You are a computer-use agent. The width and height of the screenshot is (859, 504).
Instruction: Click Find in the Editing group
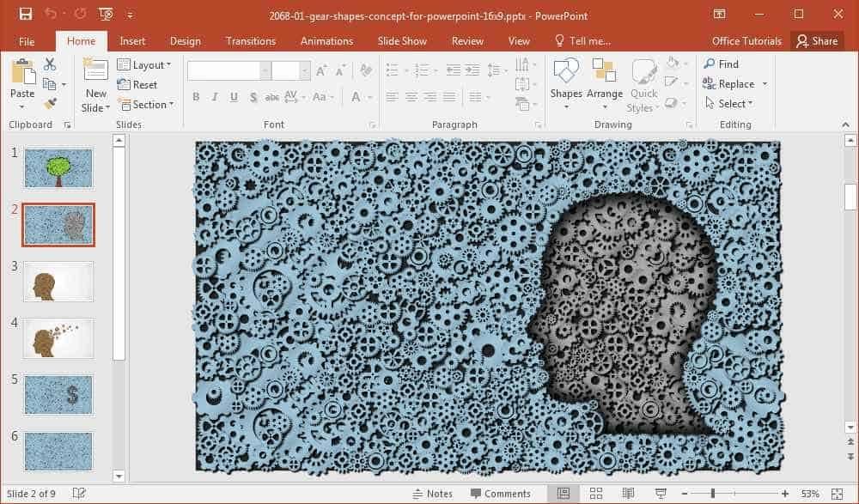click(722, 64)
